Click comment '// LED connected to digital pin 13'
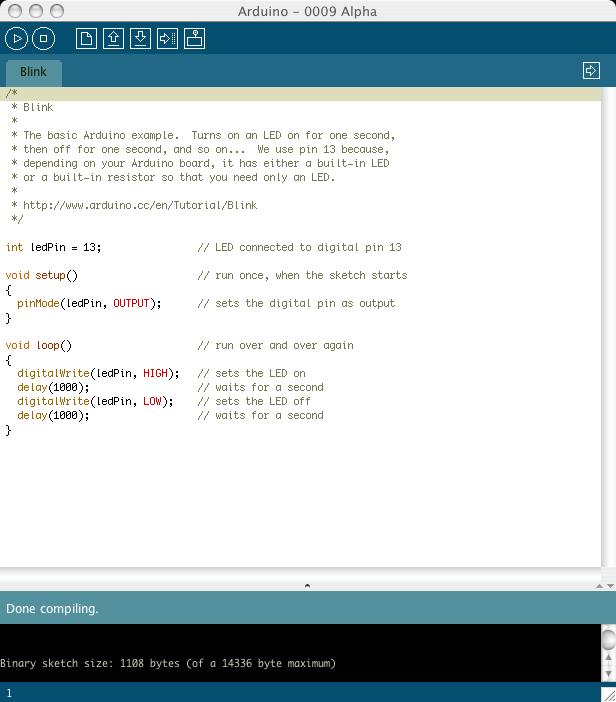This screenshot has width=616, height=702. (299, 248)
